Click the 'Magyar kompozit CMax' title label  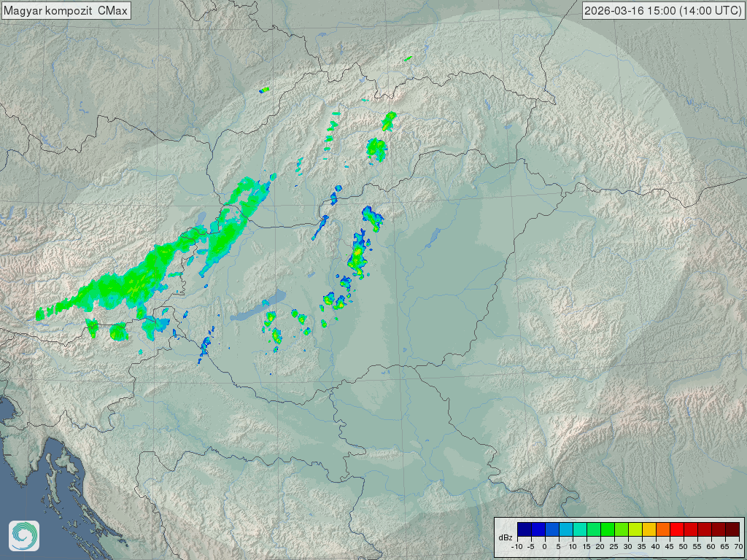click(66, 10)
